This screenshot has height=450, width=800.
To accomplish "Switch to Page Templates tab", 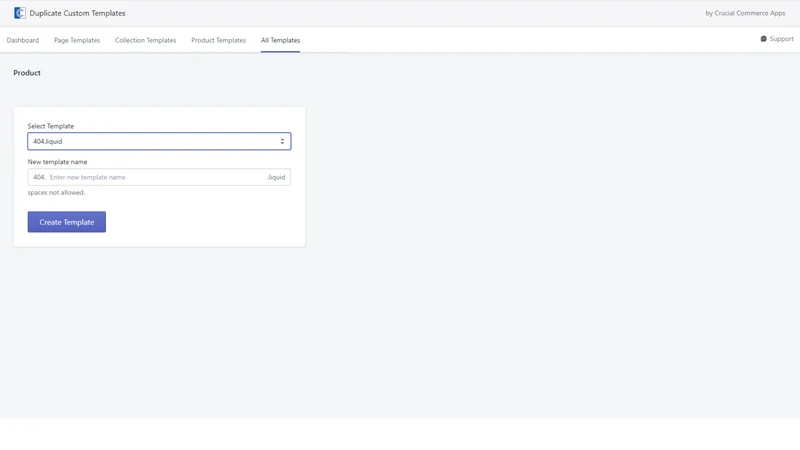I will [77, 40].
